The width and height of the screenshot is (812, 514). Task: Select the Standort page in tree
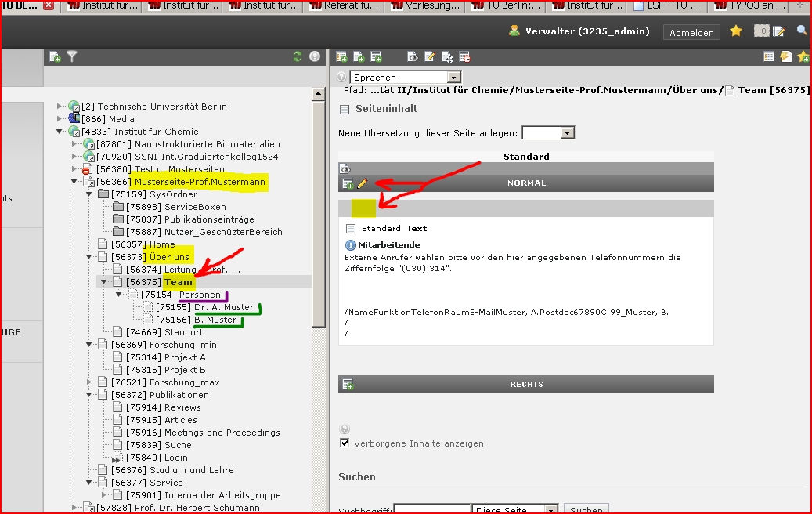point(183,332)
